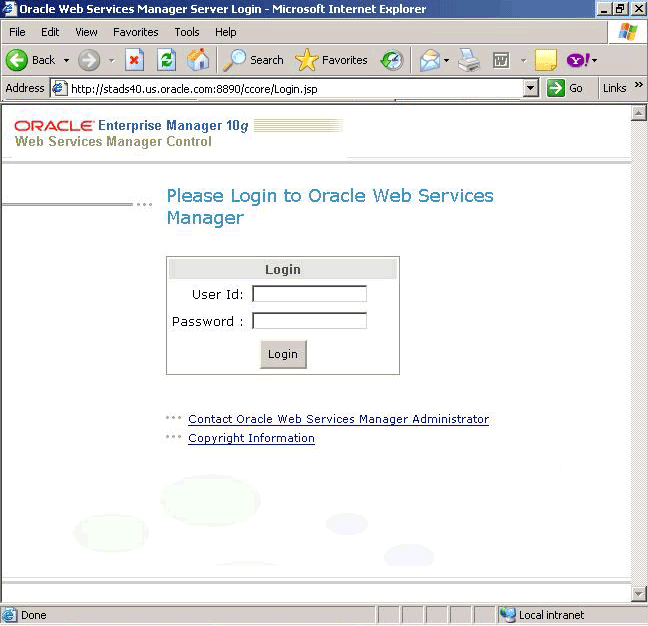The width and height of the screenshot is (648, 626).
Task: Click the Login button
Action: point(284,355)
